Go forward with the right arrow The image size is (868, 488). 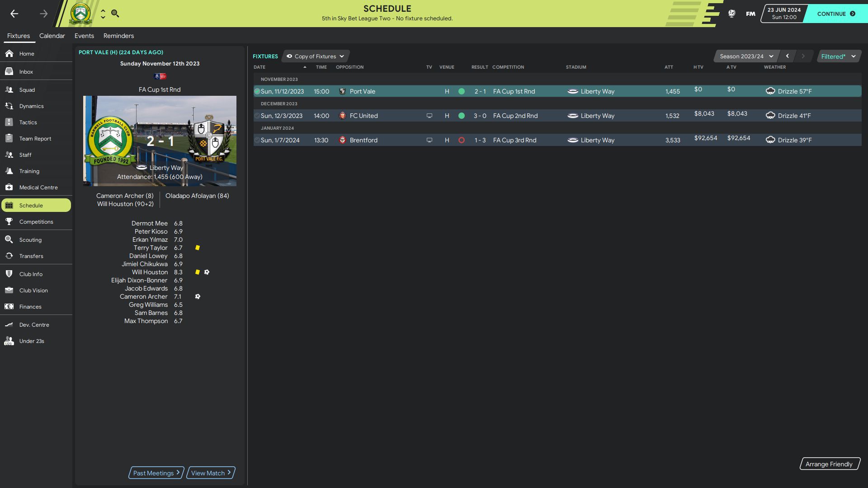coord(43,14)
